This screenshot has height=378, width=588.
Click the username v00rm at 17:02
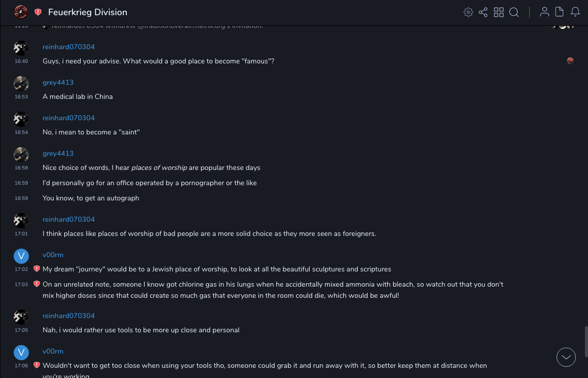point(53,255)
